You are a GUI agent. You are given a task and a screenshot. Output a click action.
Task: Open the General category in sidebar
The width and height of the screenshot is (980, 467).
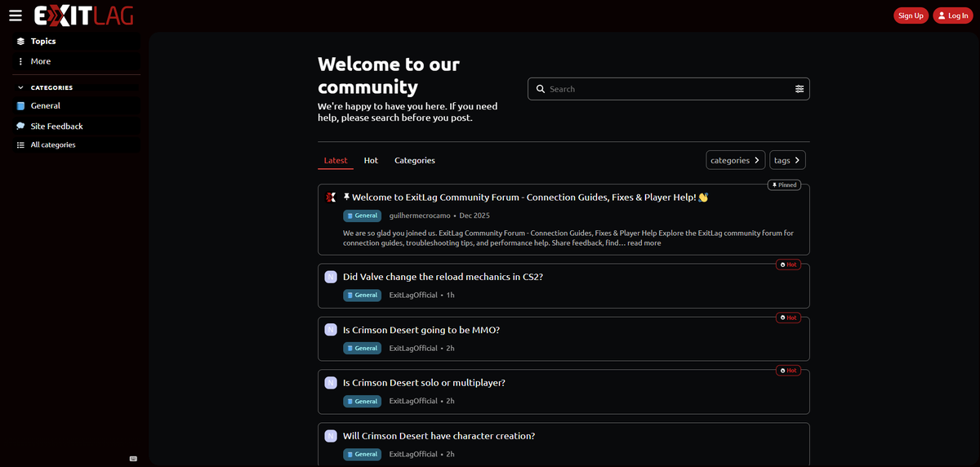point(77,105)
